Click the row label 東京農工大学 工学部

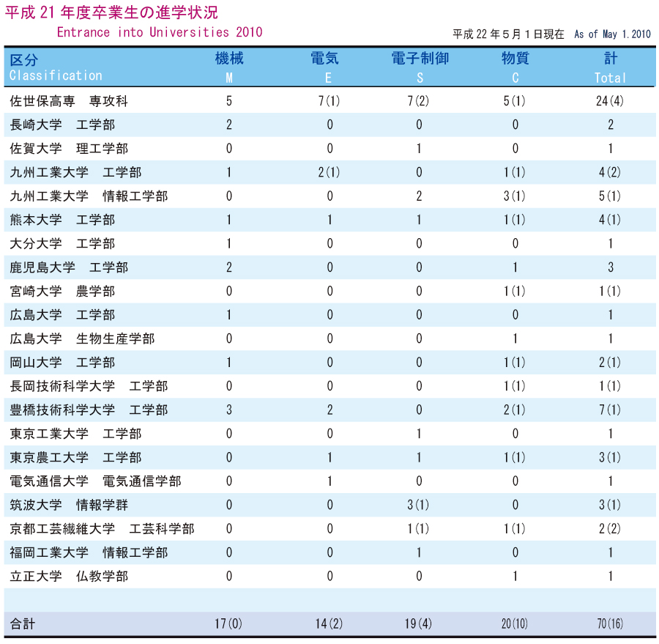(75, 457)
